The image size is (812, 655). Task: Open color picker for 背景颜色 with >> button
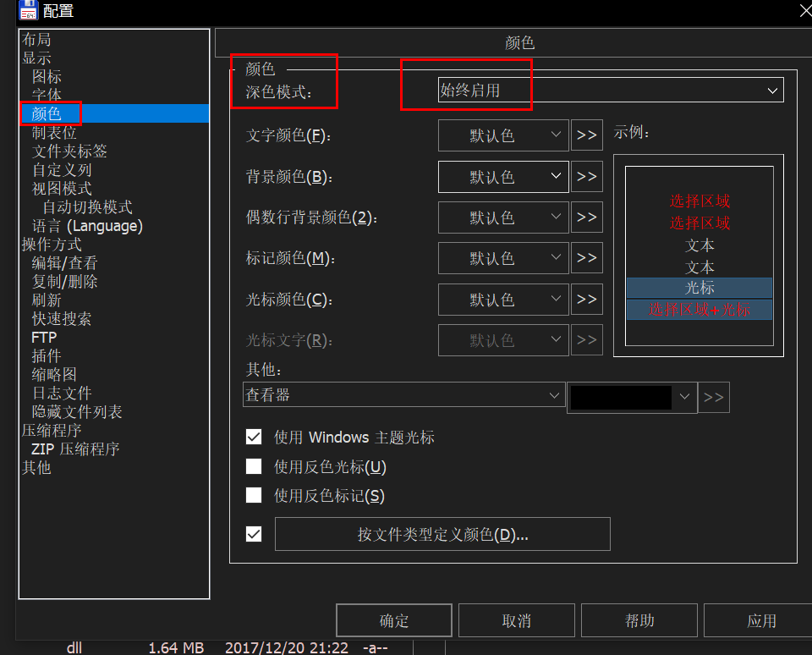point(587,177)
